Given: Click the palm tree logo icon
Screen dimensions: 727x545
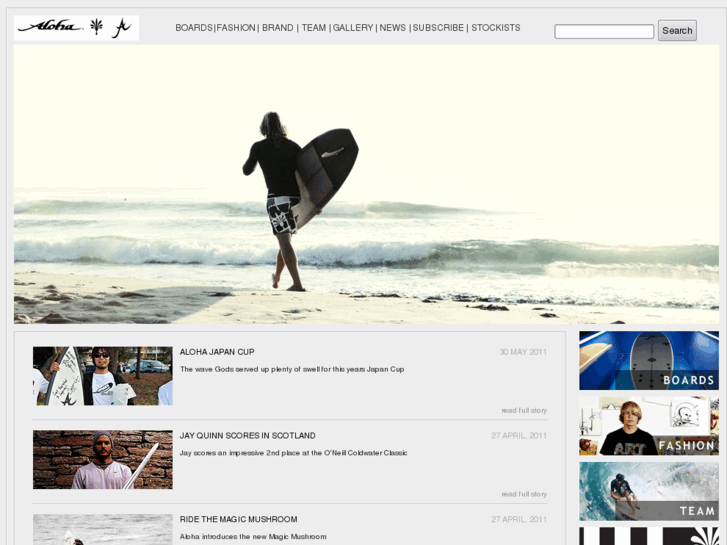Looking at the screenshot, I should click(96, 27).
